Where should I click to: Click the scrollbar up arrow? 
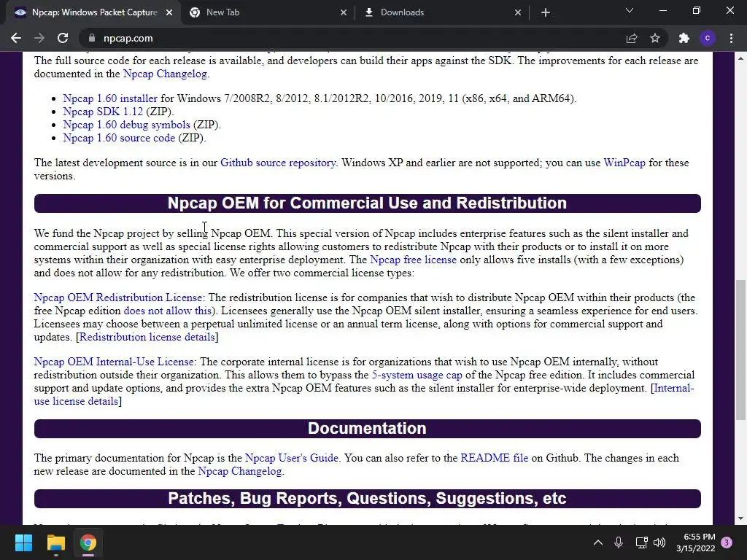pyautogui.click(x=740, y=58)
